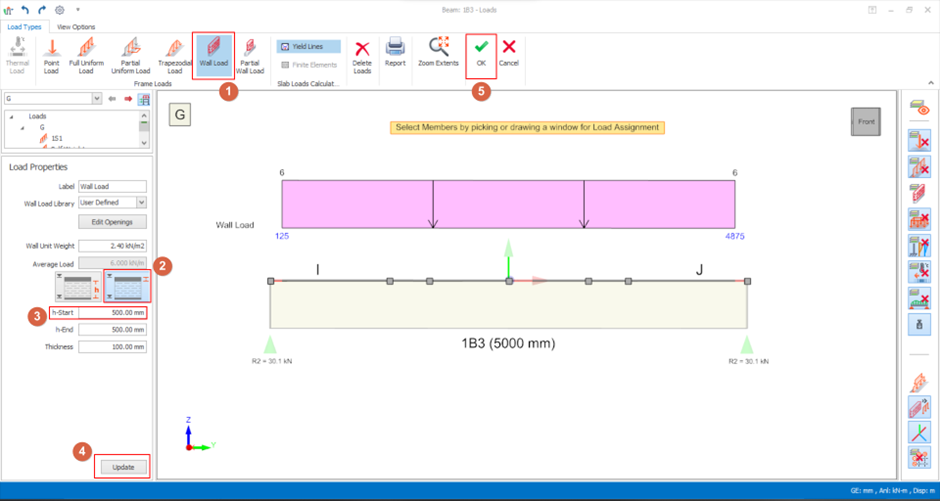Viewport: 940px width, 501px height.
Task: Collapse the Loads tree node
Action: [12, 116]
